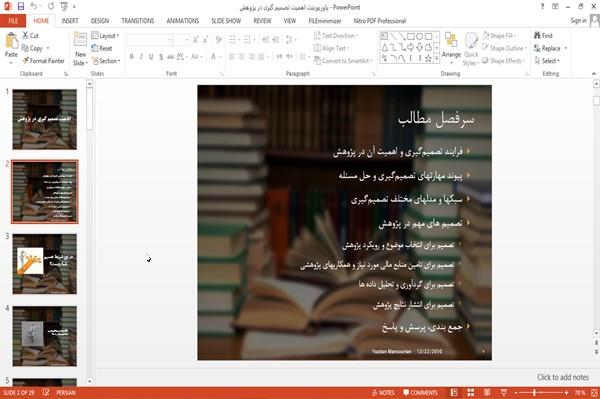Open the Text Direction dropdown

click(x=336, y=36)
